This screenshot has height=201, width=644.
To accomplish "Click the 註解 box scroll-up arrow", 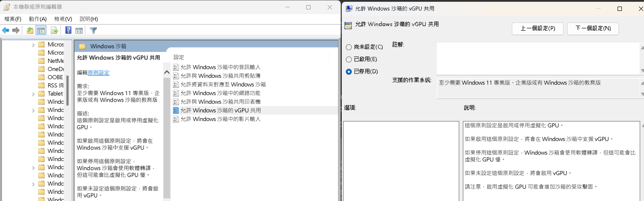I will (x=642, y=47).
